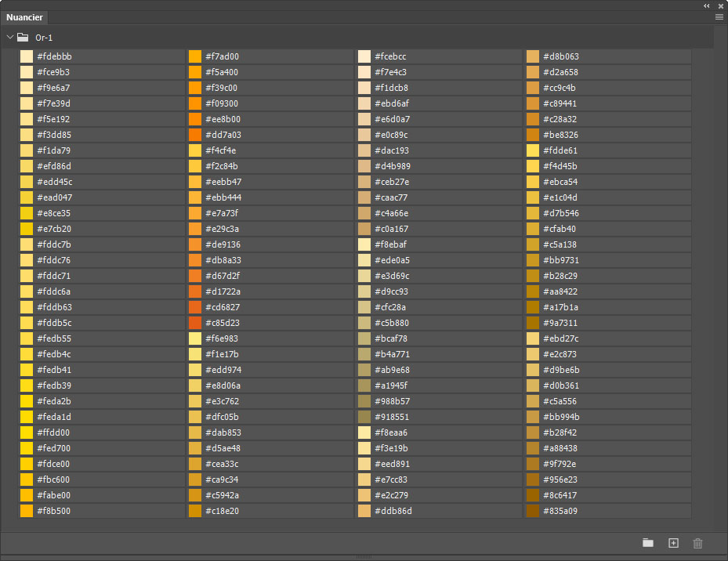
Task: Pick the #cfc28a swatch
Action: click(364, 307)
